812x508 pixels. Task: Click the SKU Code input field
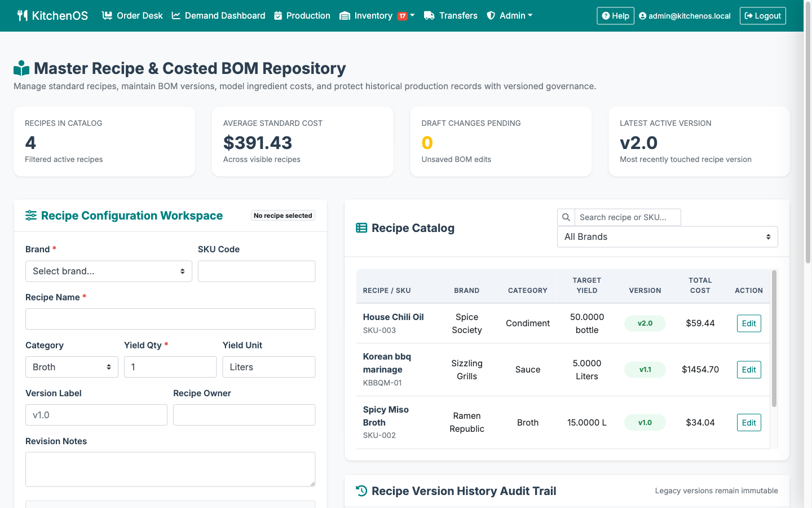tap(257, 271)
